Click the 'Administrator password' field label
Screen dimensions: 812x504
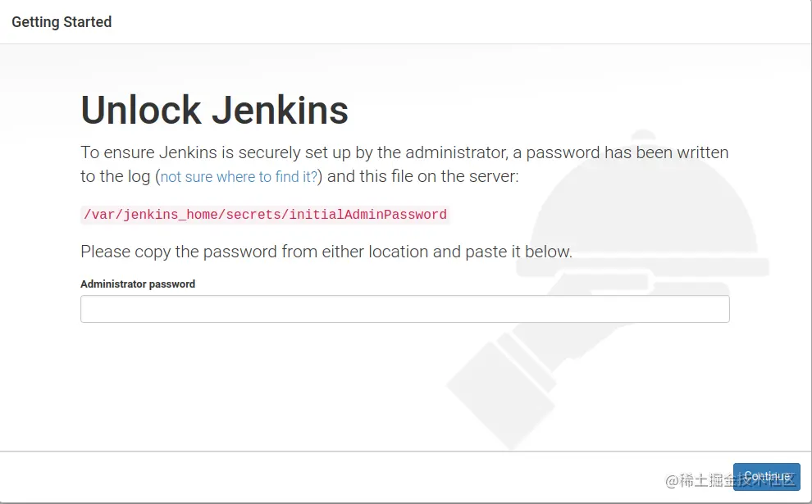(x=138, y=284)
